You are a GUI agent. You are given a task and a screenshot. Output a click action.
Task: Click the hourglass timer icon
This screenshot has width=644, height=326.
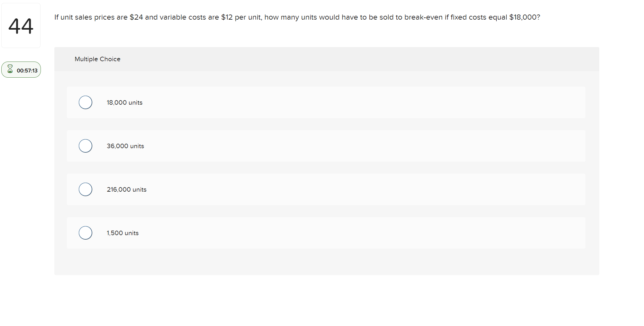pos(10,69)
